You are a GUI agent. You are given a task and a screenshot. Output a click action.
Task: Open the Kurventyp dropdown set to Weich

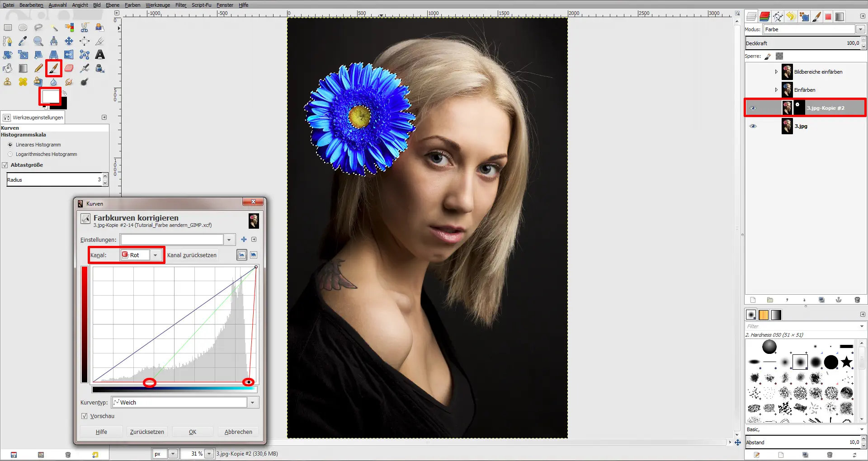tap(252, 402)
